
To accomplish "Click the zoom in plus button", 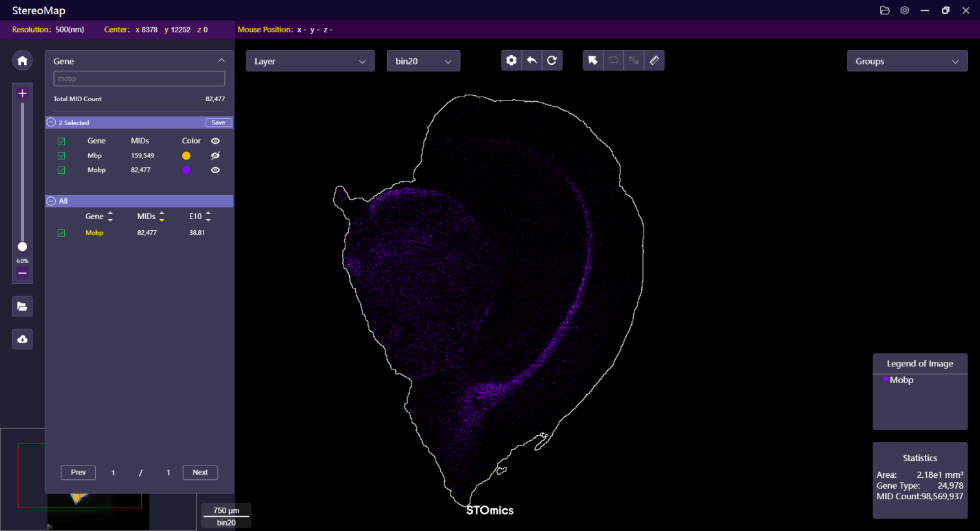I will tap(22, 93).
